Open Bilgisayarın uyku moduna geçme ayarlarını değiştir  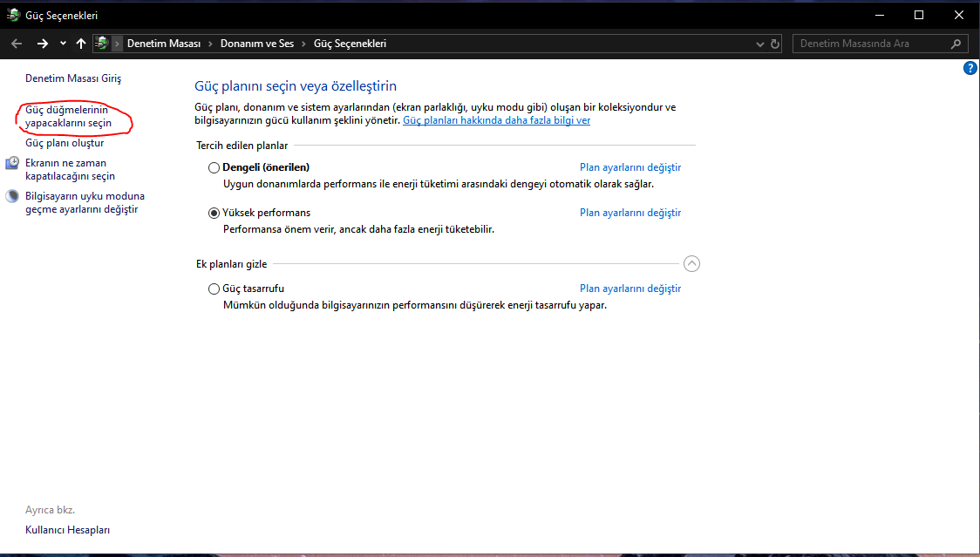(x=85, y=202)
